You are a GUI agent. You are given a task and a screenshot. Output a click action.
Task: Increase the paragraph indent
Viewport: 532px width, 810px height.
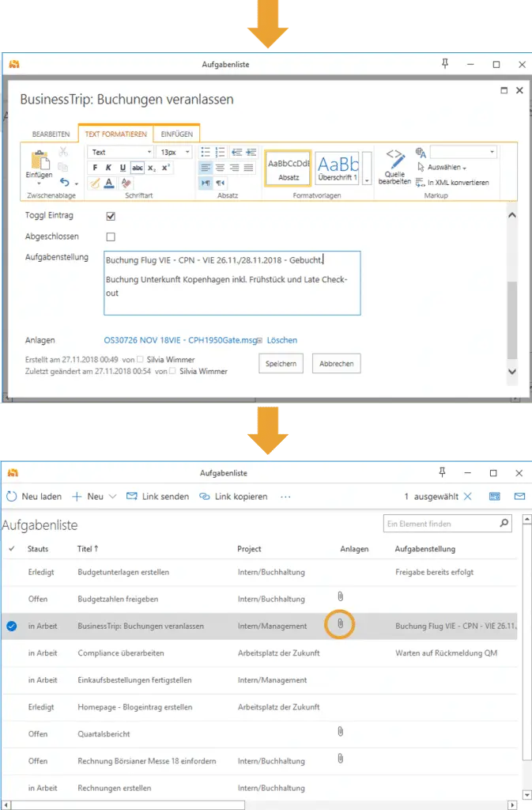[x=251, y=152]
